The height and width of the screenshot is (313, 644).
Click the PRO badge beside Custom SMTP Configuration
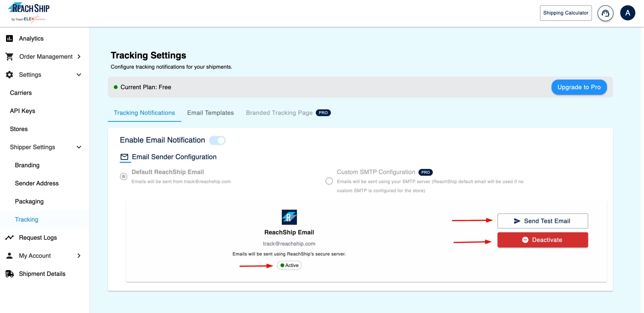click(425, 172)
